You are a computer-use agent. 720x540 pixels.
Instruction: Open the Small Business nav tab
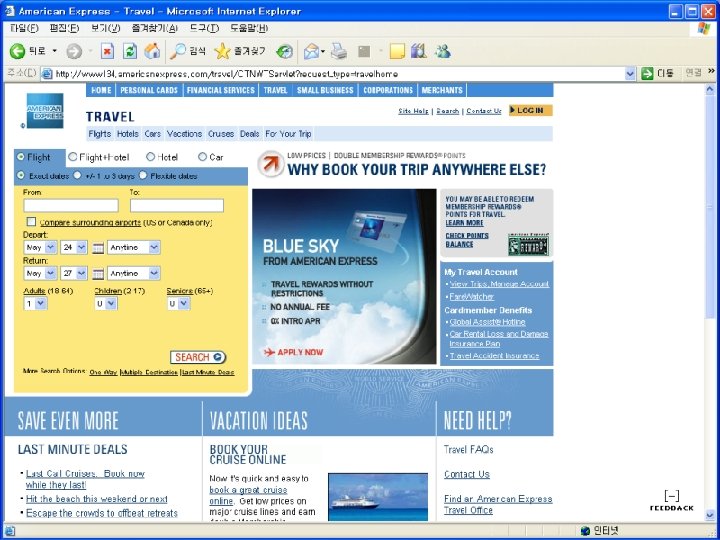click(x=325, y=90)
